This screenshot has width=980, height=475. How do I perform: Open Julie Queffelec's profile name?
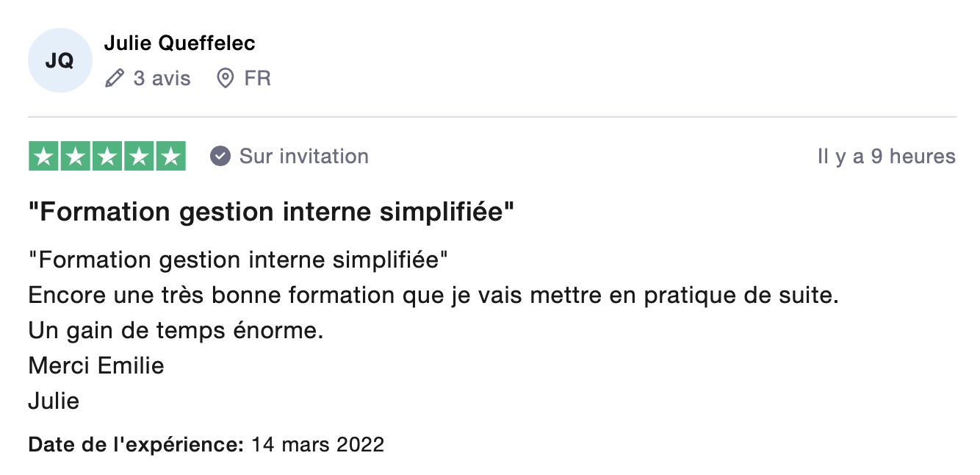pyautogui.click(x=179, y=43)
